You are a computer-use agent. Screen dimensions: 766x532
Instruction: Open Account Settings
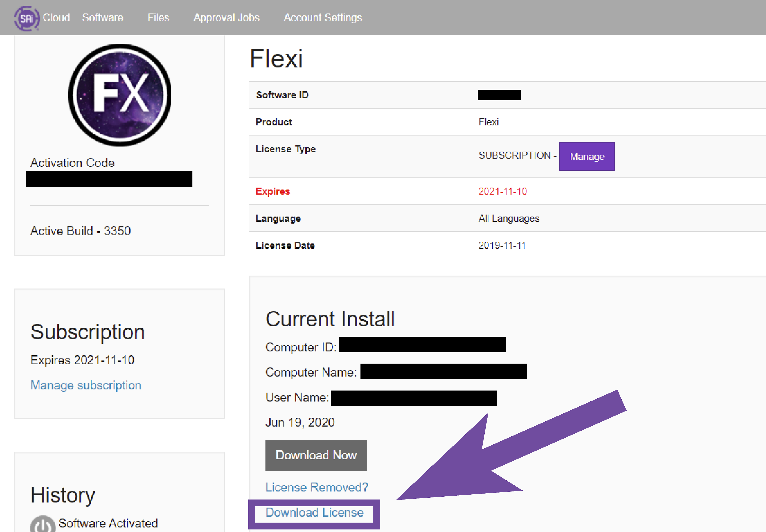tap(323, 17)
